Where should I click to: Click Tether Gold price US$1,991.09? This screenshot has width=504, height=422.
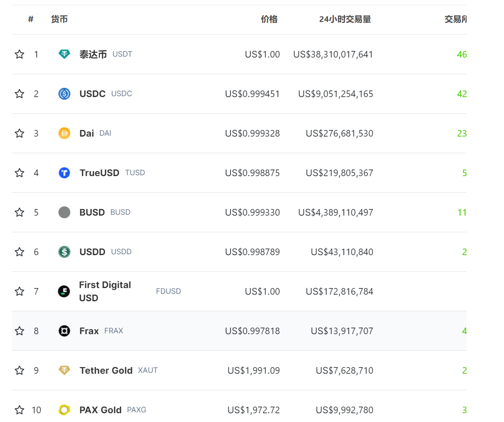click(254, 370)
